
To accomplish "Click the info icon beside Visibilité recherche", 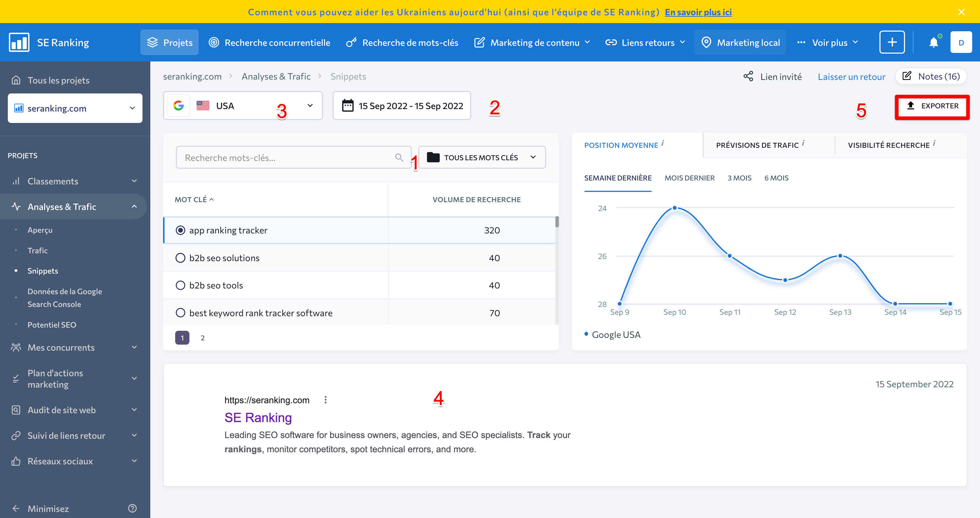I will pos(934,143).
